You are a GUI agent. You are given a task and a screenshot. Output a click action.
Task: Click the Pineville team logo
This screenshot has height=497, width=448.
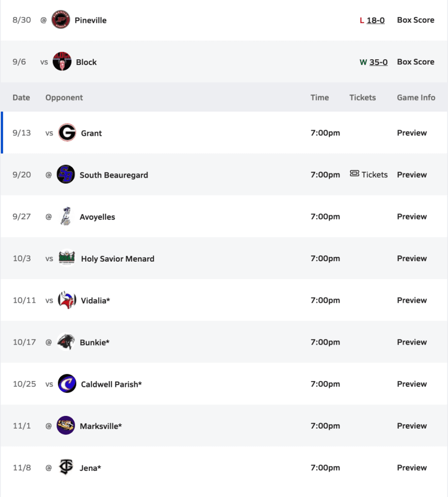61,20
